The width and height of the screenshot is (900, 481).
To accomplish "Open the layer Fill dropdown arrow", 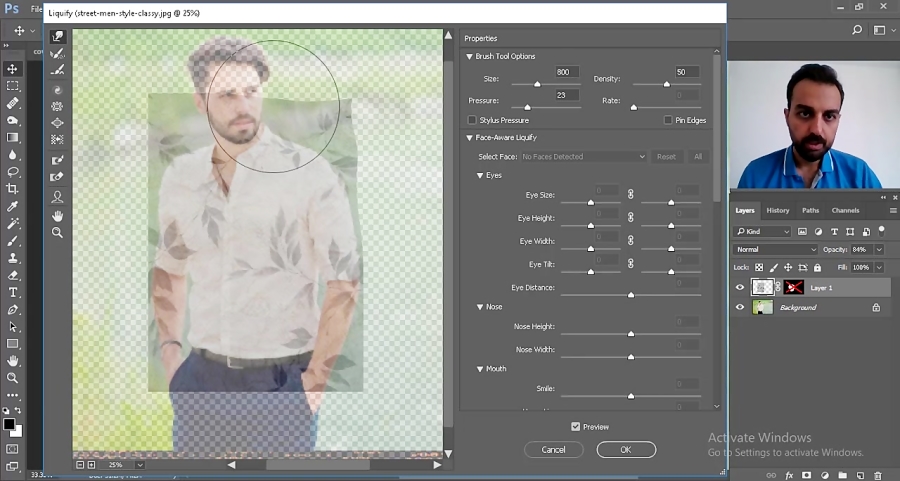I will pyautogui.click(x=879, y=267).
